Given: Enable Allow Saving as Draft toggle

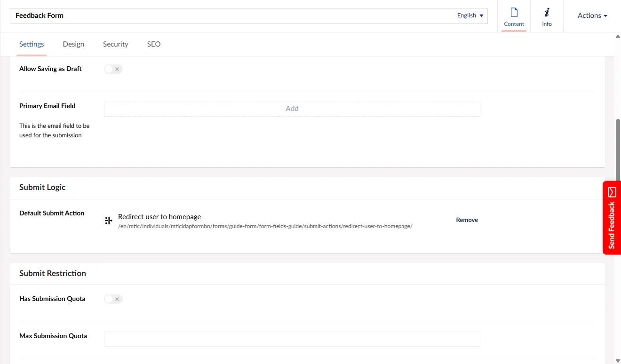Looking at the screenshot, I should (x=113, y=69).
